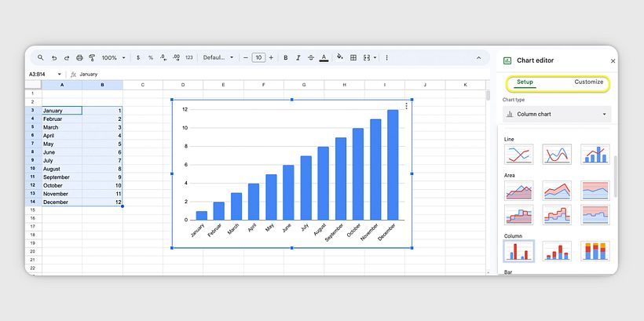Increase decimal places
The width and height of the screenshot is (644, 321).
[x=176, y=58]
